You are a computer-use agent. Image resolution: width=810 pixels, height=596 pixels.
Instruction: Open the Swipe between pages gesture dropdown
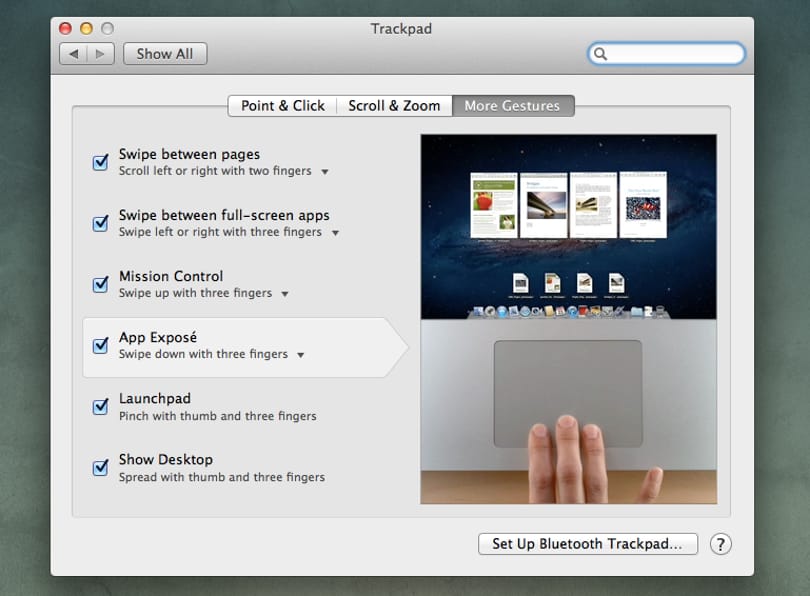(x=325, y=171)
